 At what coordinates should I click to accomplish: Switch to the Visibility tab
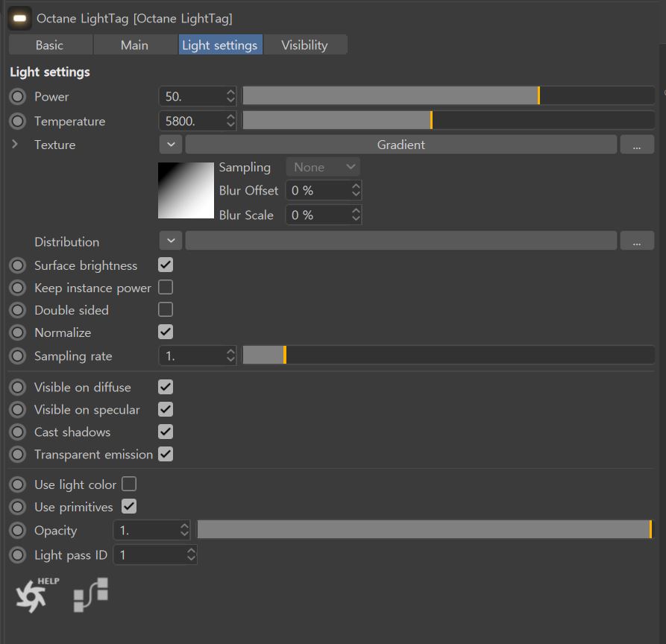(x=304, y=45)
